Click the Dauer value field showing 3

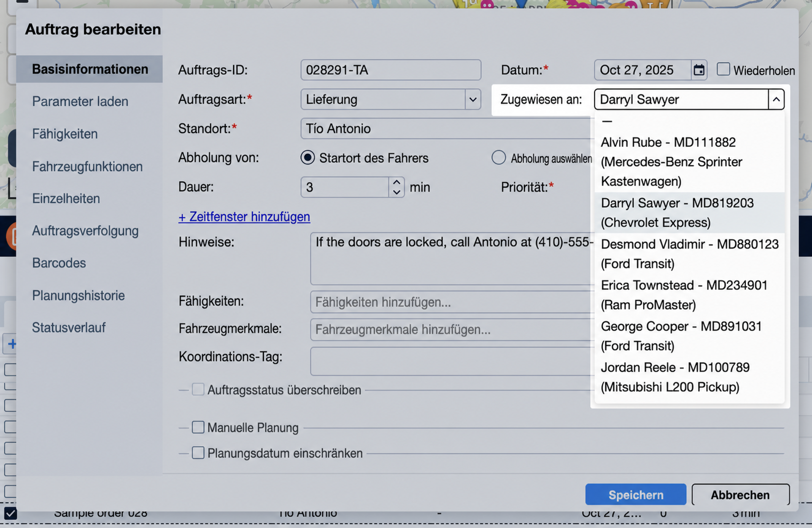click(x=345, y=187)
